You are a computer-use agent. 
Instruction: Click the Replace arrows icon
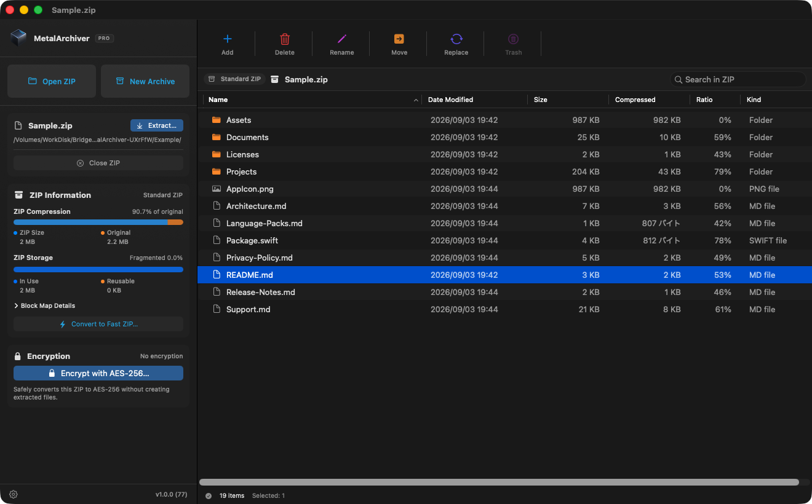point(456,39)
